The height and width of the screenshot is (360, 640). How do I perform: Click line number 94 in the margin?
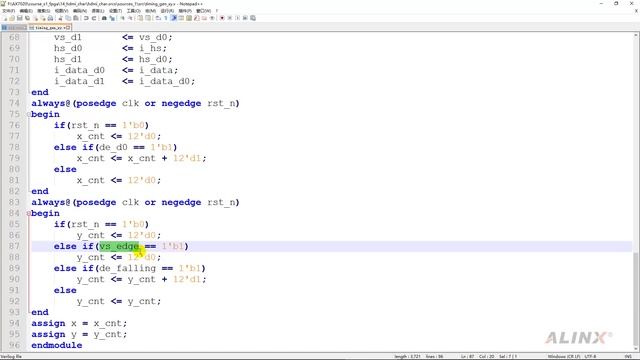point(14,323)
